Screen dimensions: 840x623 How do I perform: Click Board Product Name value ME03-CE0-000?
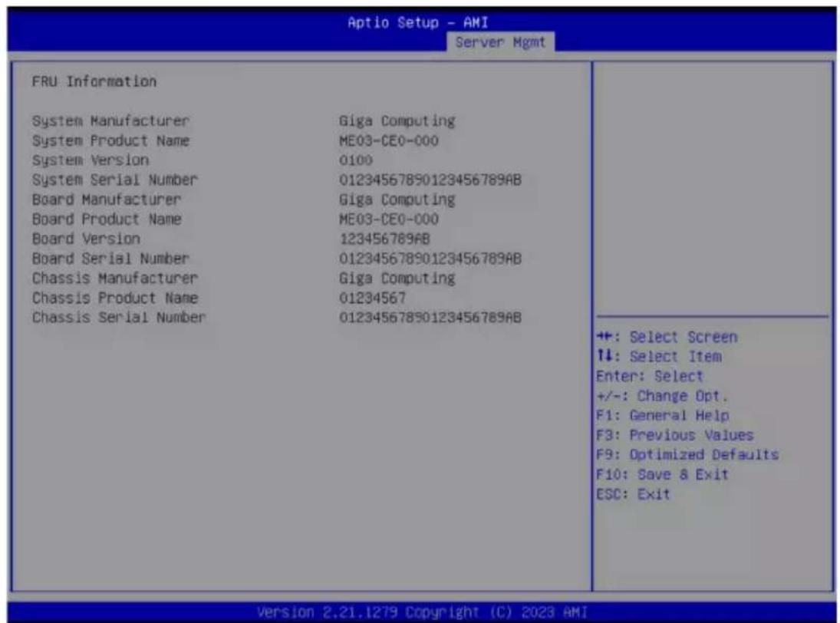[389, 219]
